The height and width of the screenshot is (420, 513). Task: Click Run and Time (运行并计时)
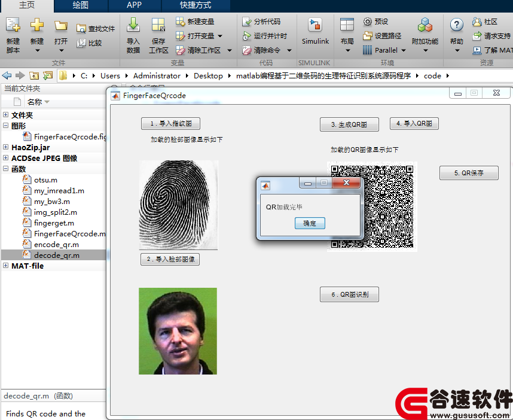point(264,36)
